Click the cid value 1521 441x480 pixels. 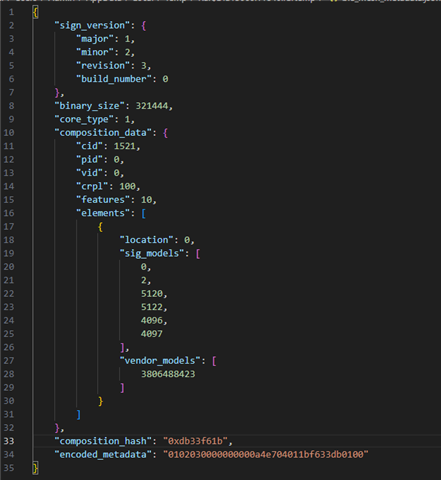(125, 146)
